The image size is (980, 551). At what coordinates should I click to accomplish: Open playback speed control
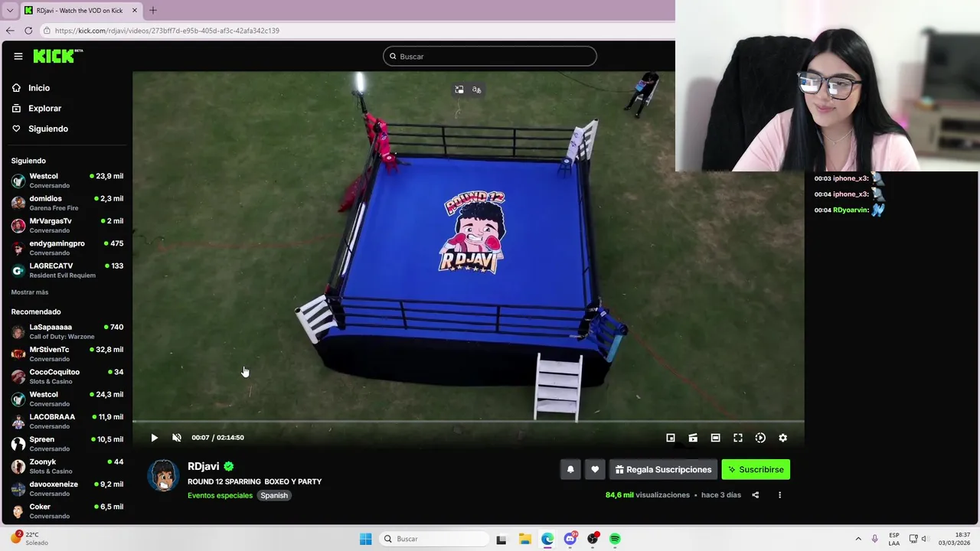click(760, 438)
